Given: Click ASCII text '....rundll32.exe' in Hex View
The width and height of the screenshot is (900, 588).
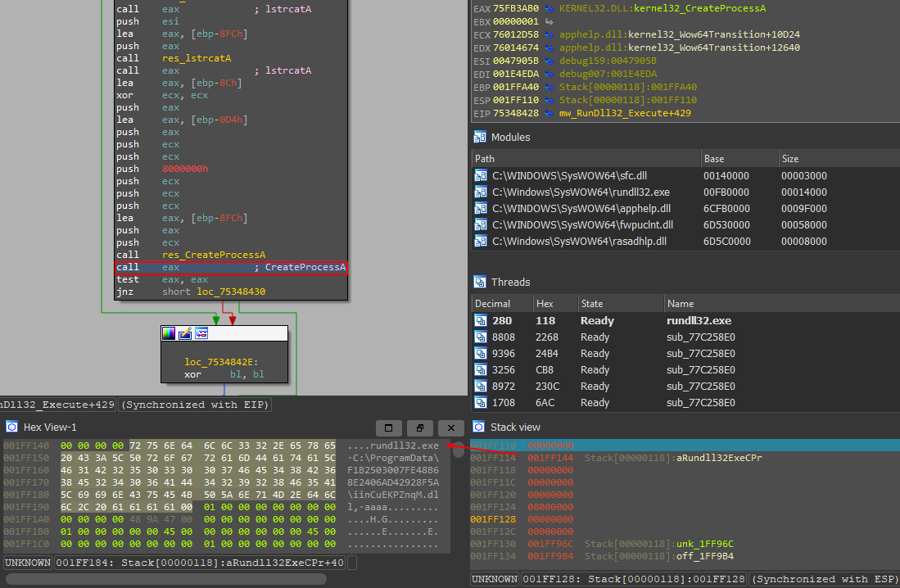Looking at the screenshot, I should pos(393,446).
